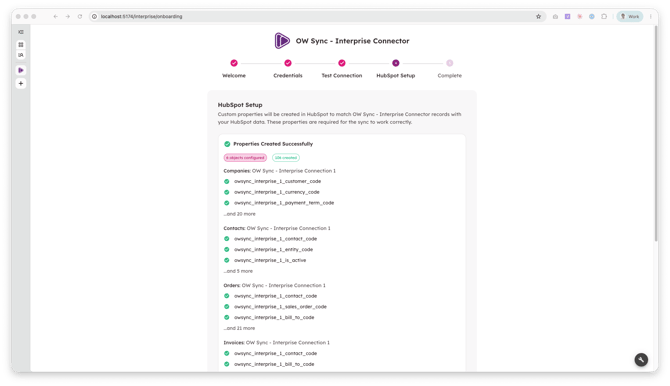Open the blue round extension icon
670x386 pixels.
591,16
